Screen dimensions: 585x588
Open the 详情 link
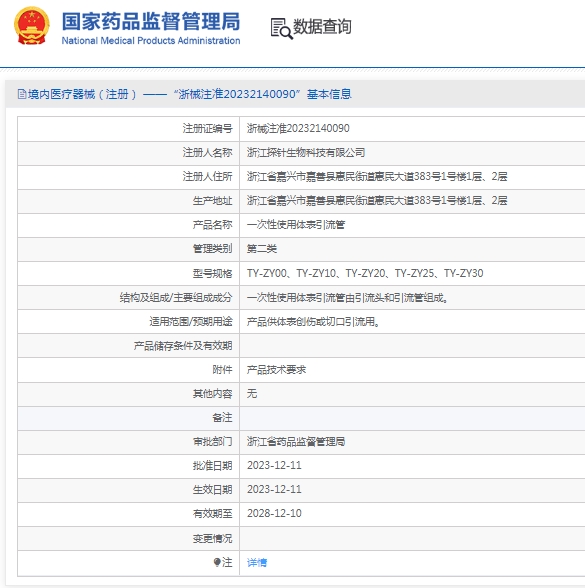tap(257, 562)
